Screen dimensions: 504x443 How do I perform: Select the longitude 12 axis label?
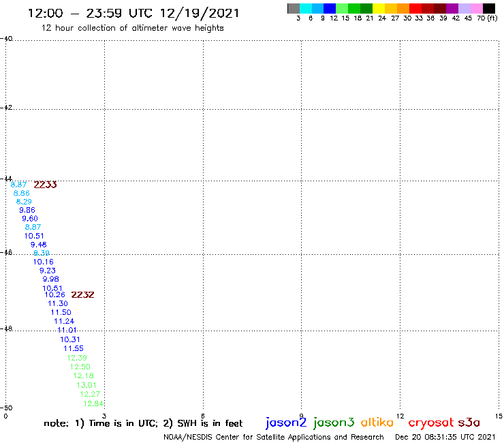click(x=400, y=416)
